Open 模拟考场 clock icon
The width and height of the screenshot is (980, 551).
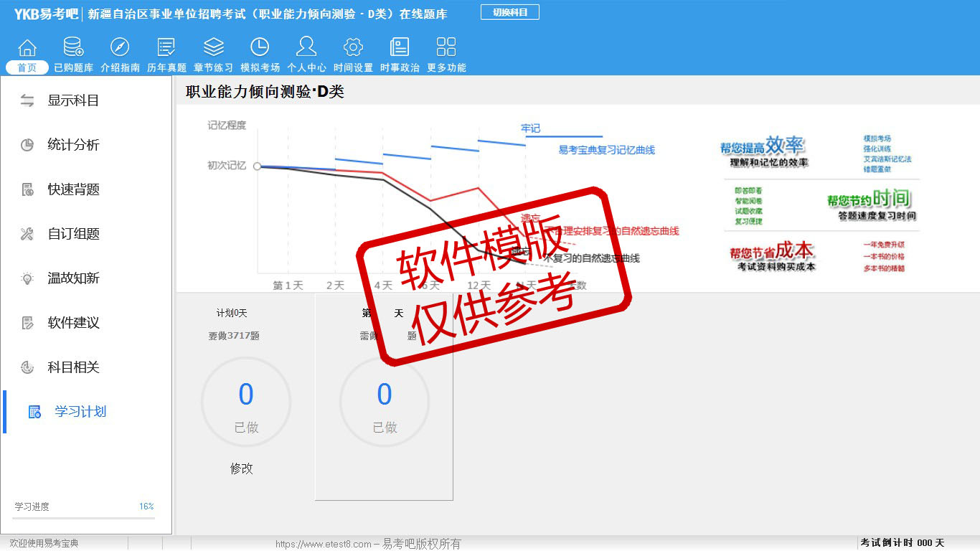pos(260,48)
